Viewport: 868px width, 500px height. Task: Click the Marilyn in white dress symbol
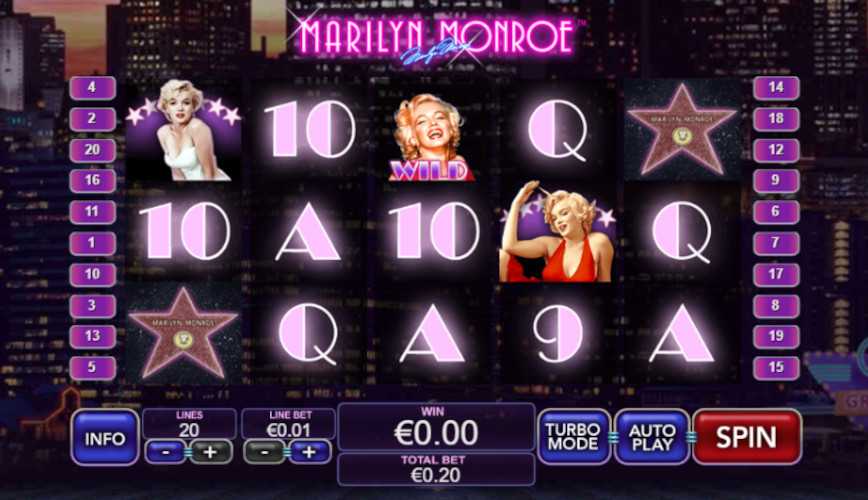click(x=184, y=130)
